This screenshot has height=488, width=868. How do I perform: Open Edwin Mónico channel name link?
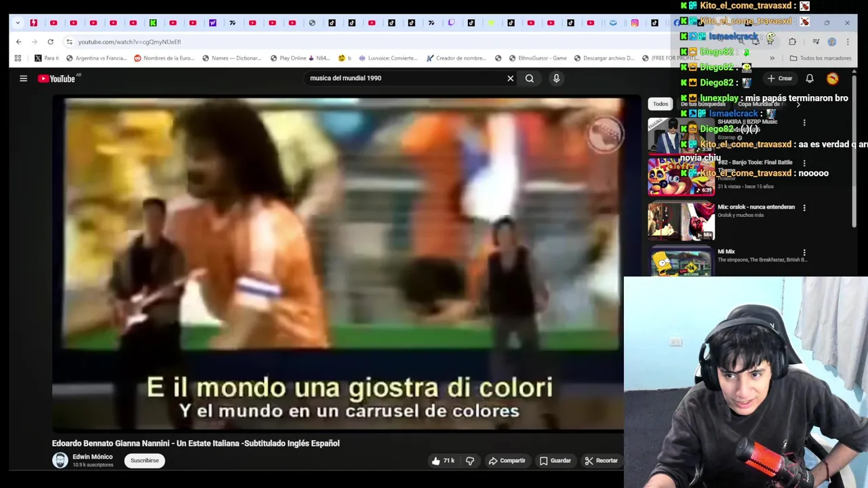pos(93,457)
